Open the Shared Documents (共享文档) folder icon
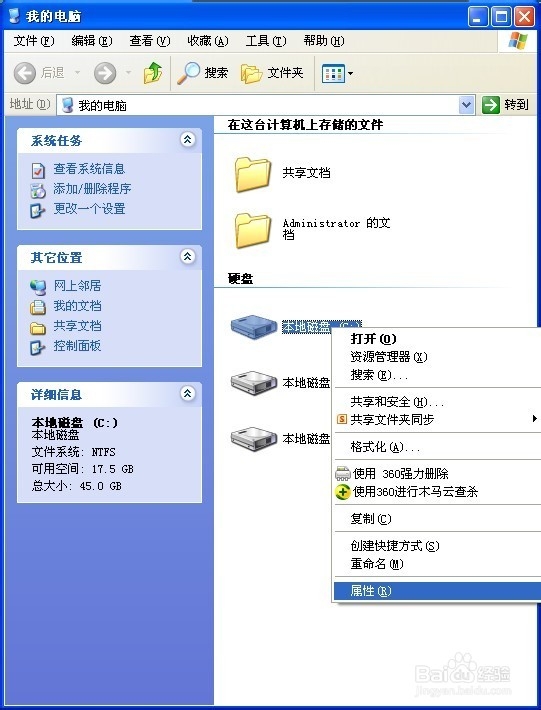 point(253,174)
